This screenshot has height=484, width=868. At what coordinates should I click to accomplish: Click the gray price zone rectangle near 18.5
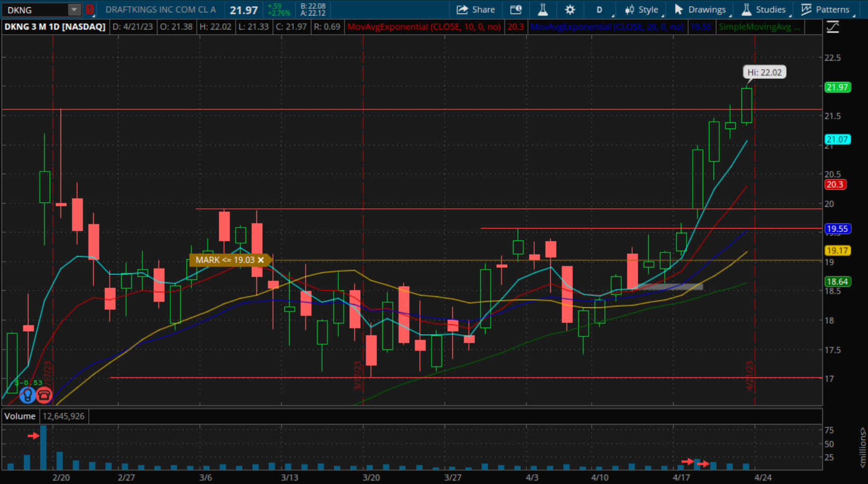(x=668, y=286)
